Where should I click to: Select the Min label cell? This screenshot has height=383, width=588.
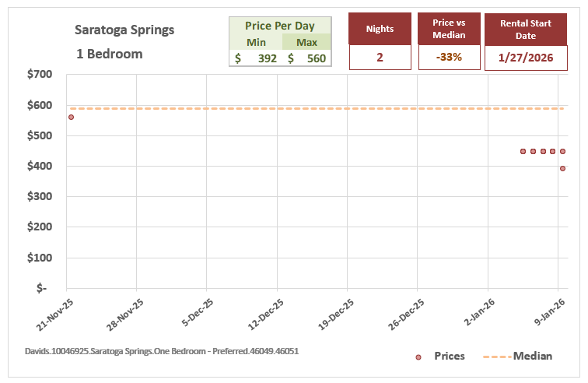[x=256, y=42]
